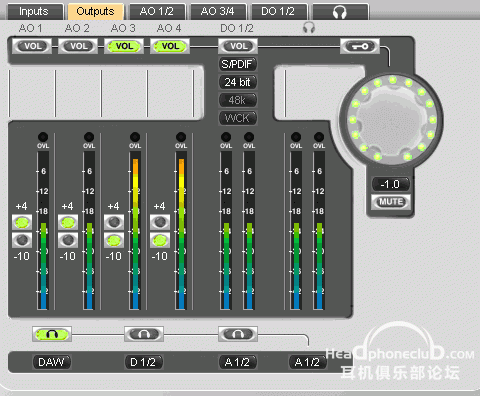The width and height of the screenshot is (480, 396).
Task: Click the -1.0 volume value field
Action: coord(391,184)
